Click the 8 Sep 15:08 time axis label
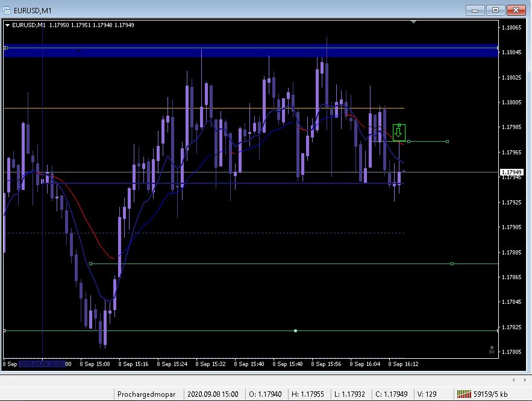The image size is (532, 401). [95, 364]
